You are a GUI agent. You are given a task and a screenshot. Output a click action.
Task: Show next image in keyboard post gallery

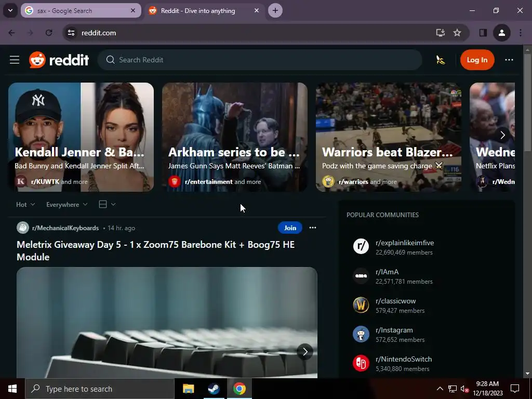tap(304, 352)
